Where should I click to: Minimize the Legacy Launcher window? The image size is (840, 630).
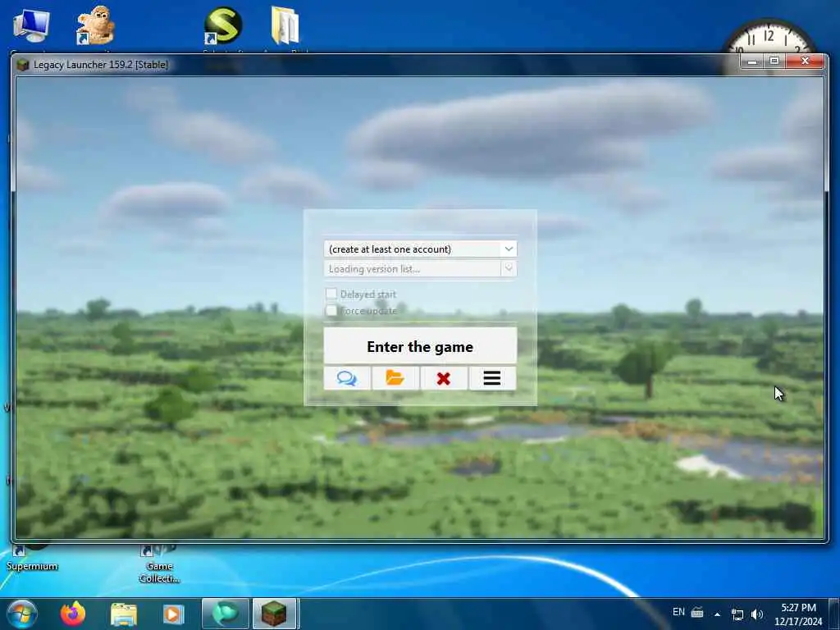coord(752,62)
